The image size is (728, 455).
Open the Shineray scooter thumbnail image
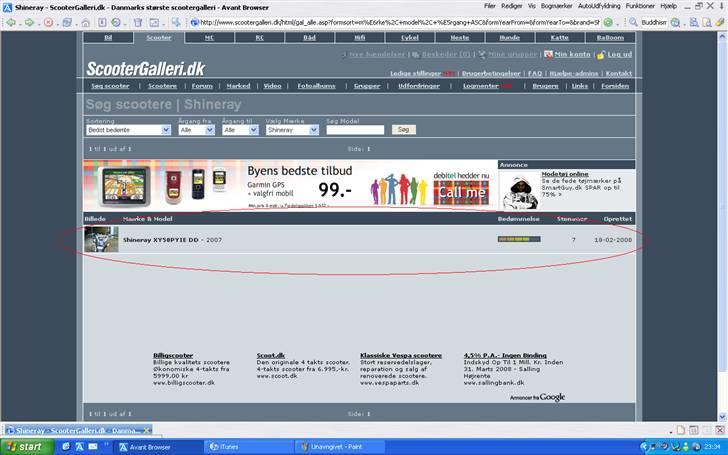click(x=101, y=240)
